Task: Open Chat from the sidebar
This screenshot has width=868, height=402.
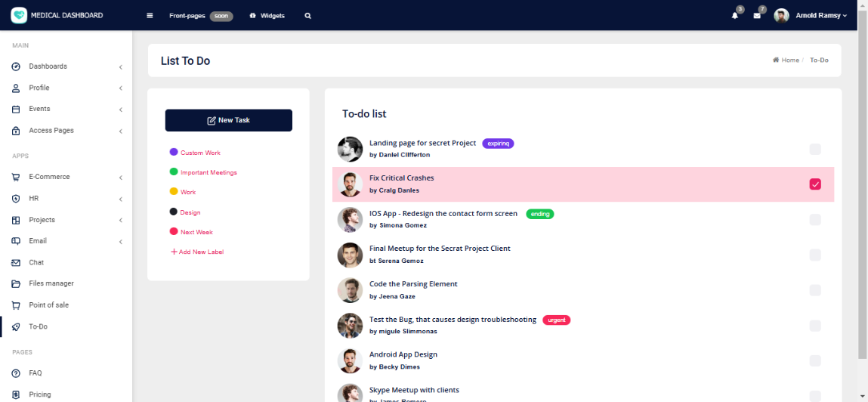Action: pos(36,262)
